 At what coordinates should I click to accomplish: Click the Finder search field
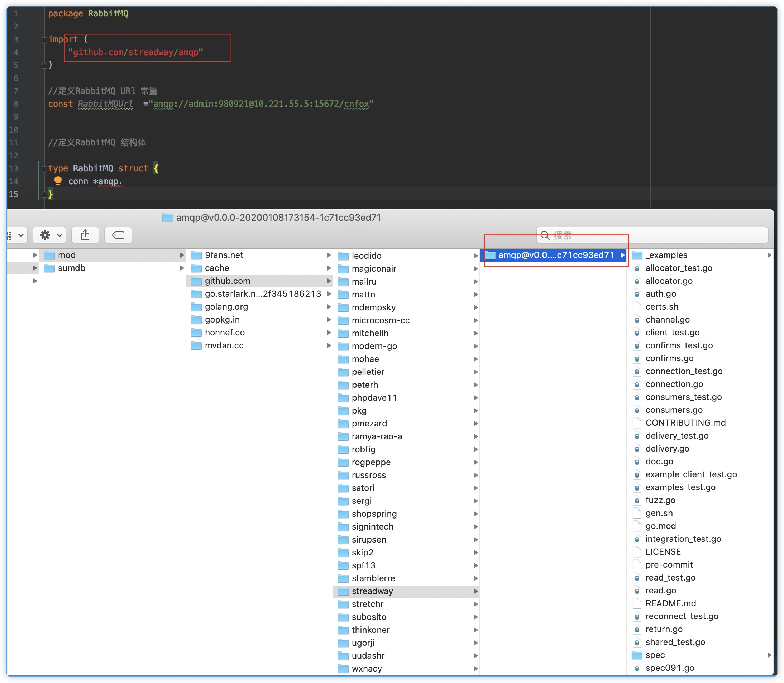(652, 235)
